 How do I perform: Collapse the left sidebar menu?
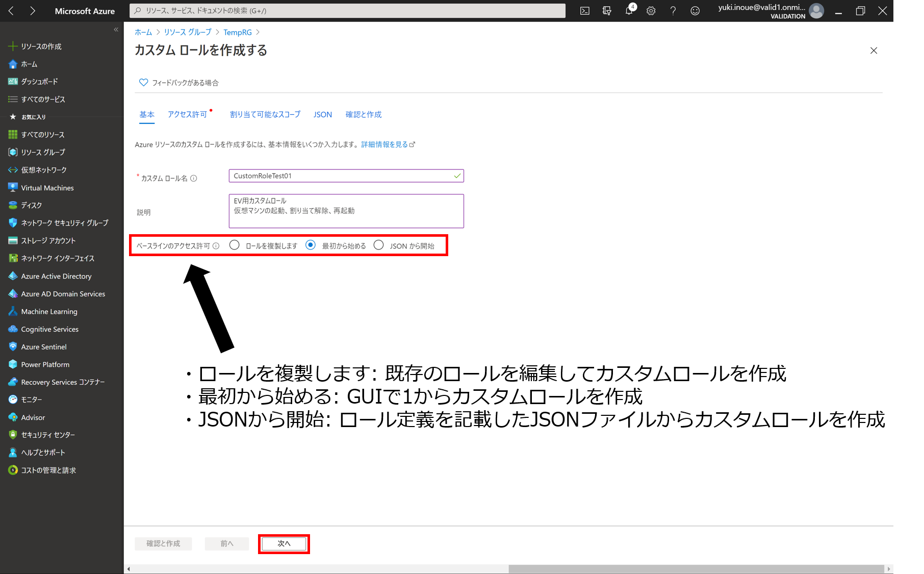point(116,30)
